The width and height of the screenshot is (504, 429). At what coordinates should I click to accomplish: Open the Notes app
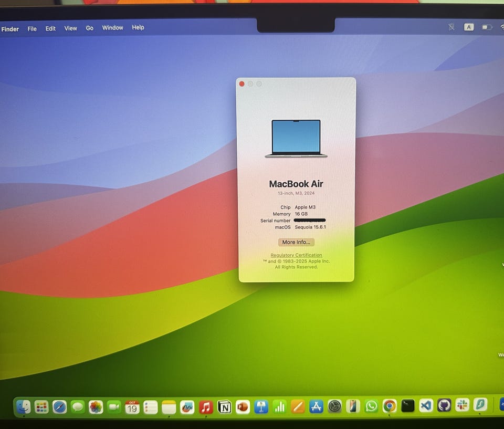pos(169,407)
